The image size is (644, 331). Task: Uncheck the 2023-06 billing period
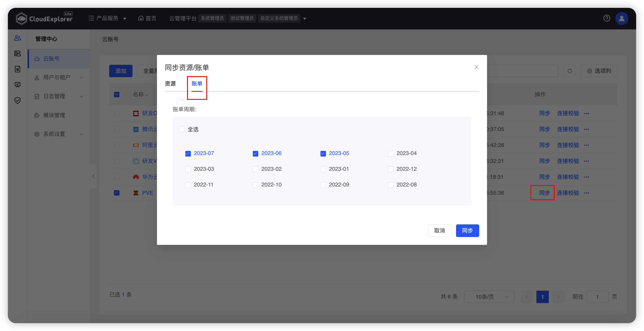coord(255,154)
